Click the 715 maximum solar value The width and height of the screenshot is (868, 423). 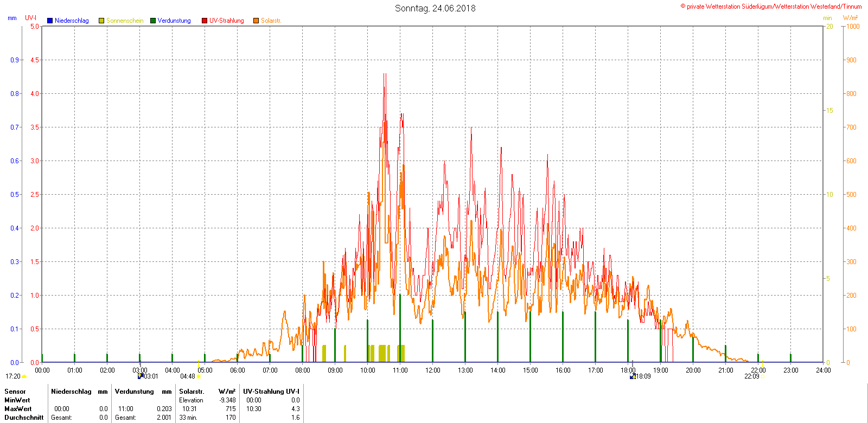(x=231, y=409)
